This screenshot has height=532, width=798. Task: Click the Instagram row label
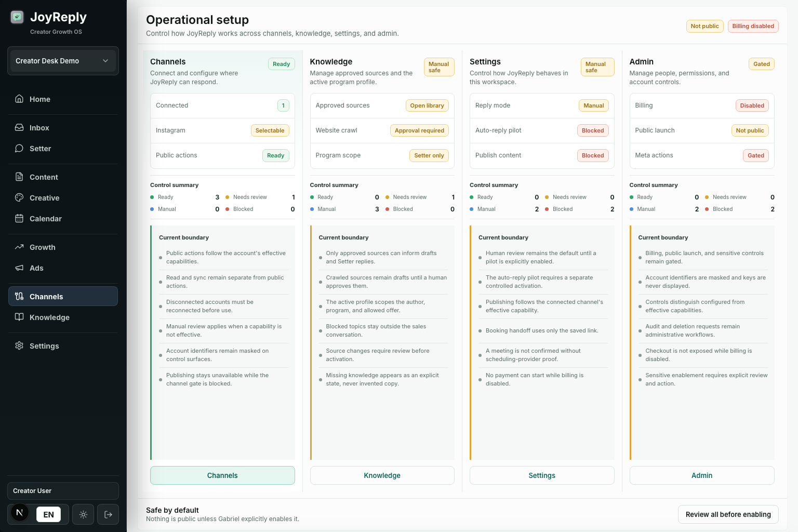click(x=170, y=130)
